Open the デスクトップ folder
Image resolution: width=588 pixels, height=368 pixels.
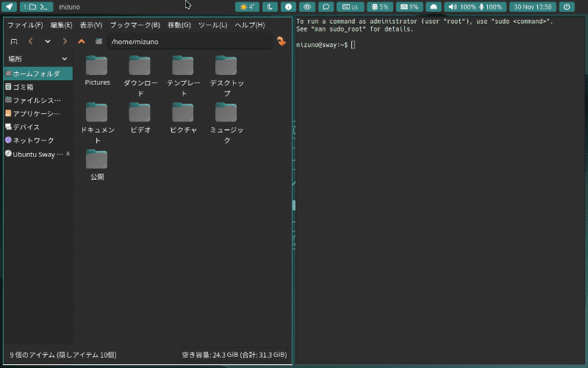[226, 76]
